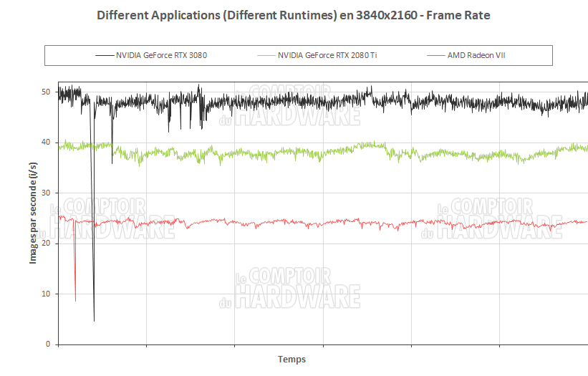Select the 50 tick on the vertical axis
Viewport: 588px width, 376px height.
point(45,92)
